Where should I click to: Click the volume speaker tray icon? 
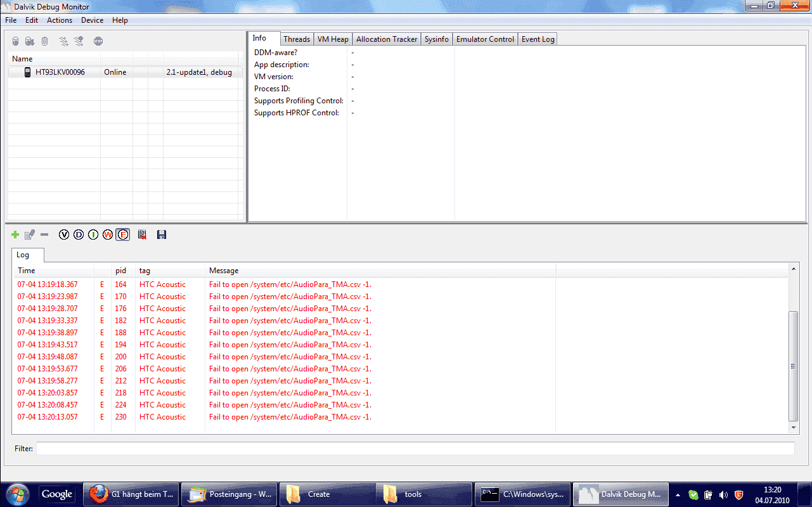coord(723,495)
